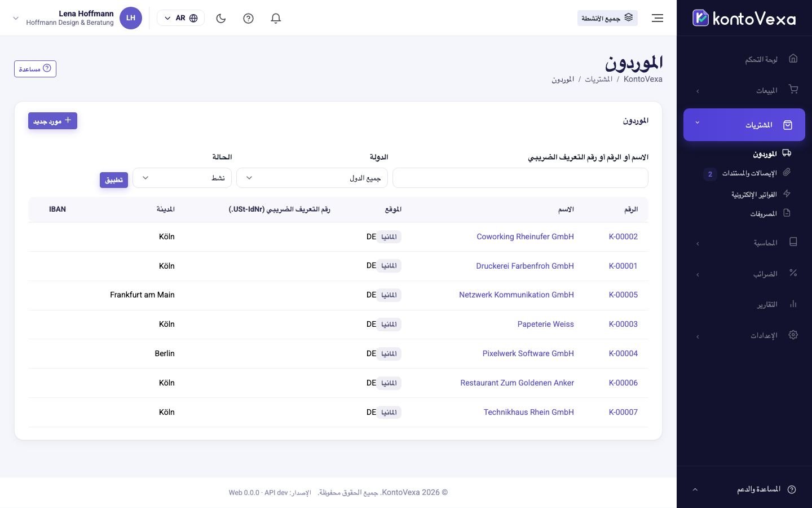Click the taxes percent icon
The image size is (812, 508).
click(x=793, y=273)
